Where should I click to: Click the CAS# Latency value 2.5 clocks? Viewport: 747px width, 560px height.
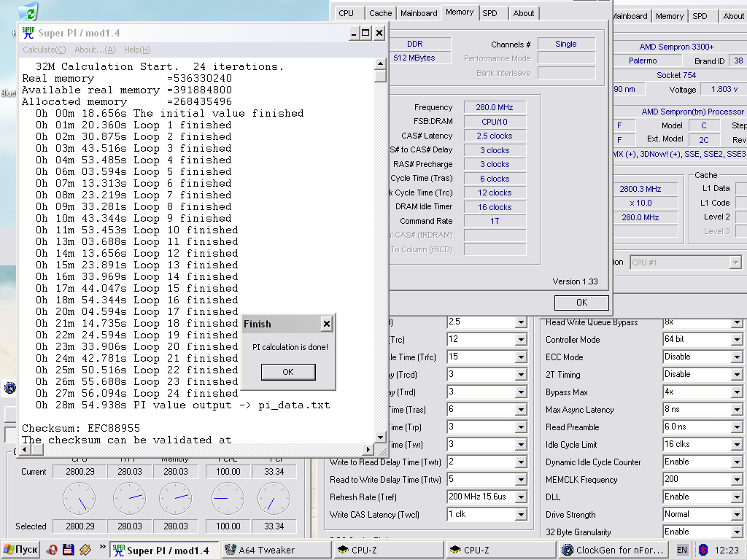tap(495, 136)
